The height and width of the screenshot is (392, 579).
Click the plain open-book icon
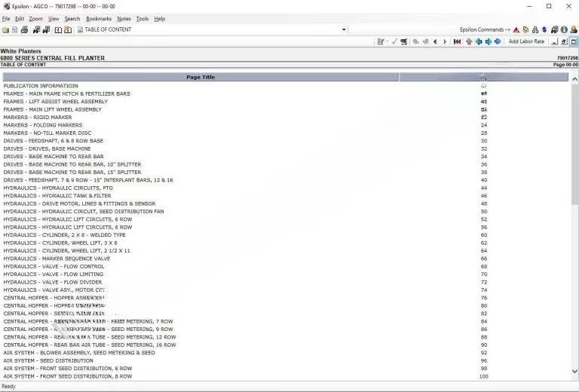(58, 30)
